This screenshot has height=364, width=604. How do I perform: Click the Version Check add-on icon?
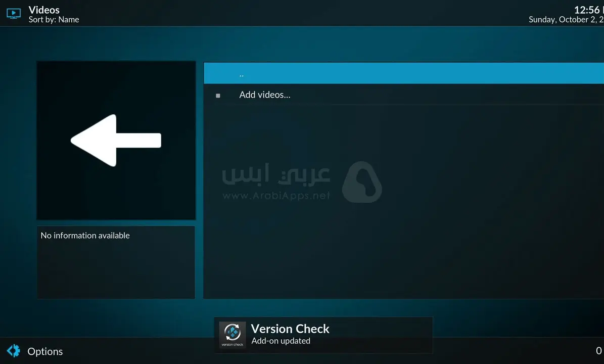tap(233, 334)
